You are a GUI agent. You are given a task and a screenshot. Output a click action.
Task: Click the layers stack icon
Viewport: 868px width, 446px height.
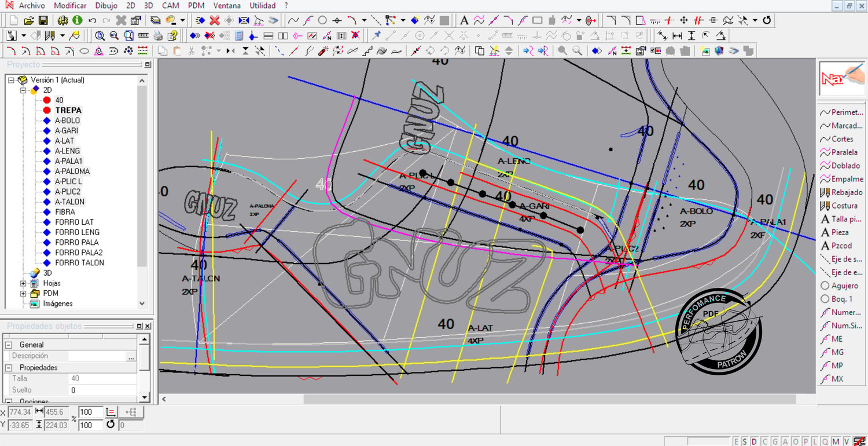point(156,20)
